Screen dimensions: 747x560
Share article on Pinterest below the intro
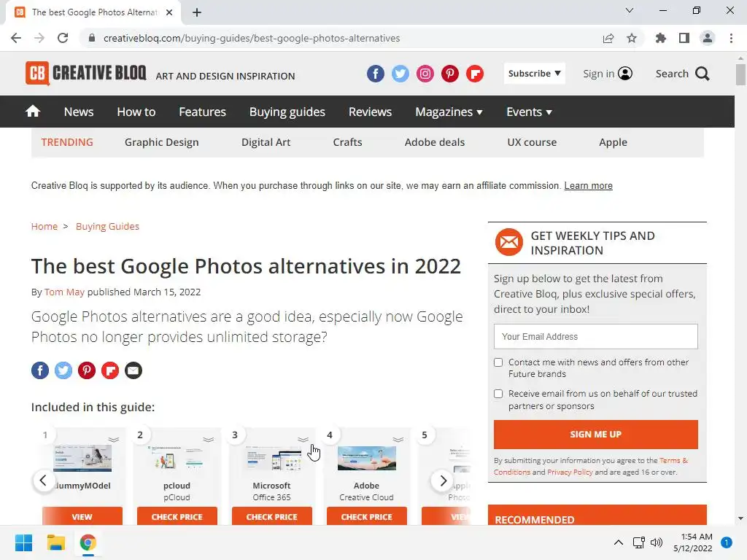pyautogui.click(x=87, y=370)
